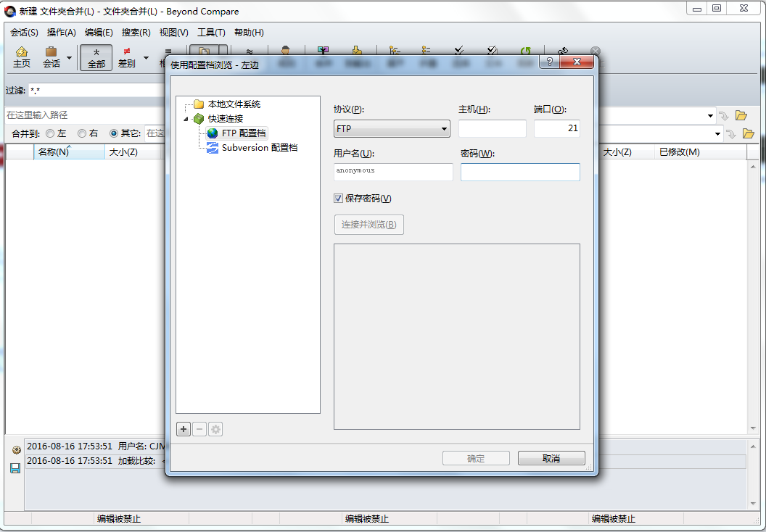Browse for merge output folder icon
The width and height of the screenshot is (766, 532).
[x=748, y=133]
